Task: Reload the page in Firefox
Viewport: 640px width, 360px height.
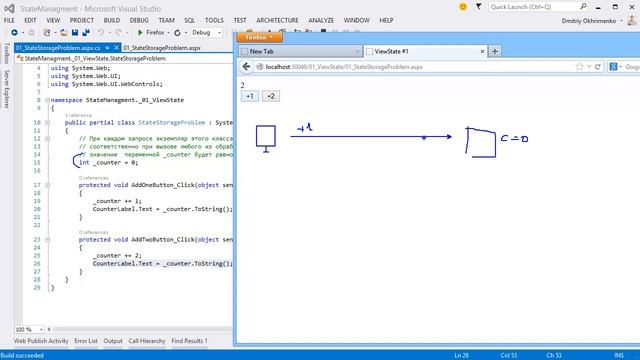Action: click(x=598, y=67)
